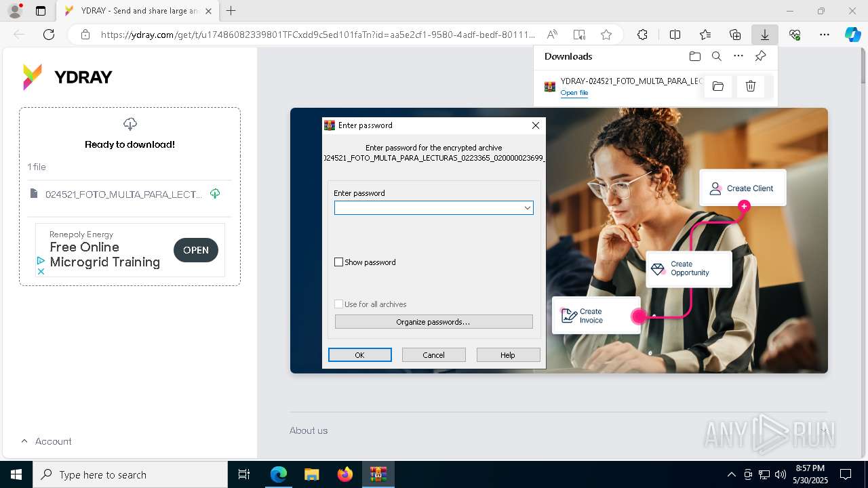
Task: Refresh the current page
Action: tap(49, 35)
